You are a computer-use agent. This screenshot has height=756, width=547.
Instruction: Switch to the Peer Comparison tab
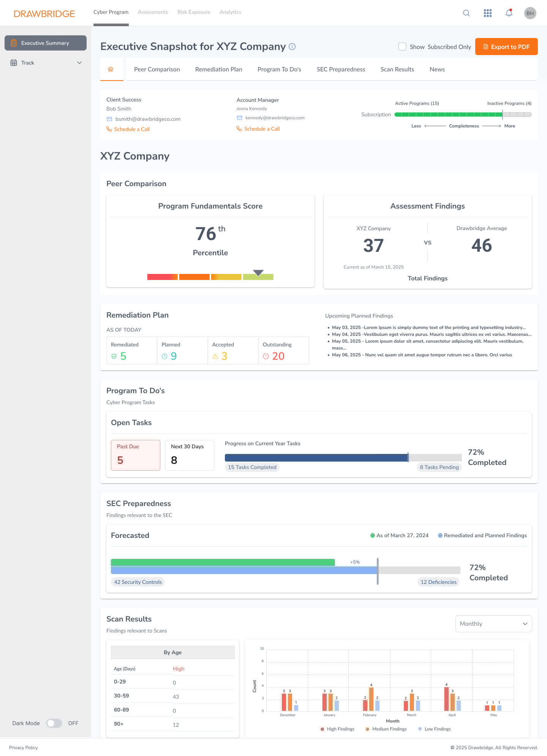click(157, 70)
